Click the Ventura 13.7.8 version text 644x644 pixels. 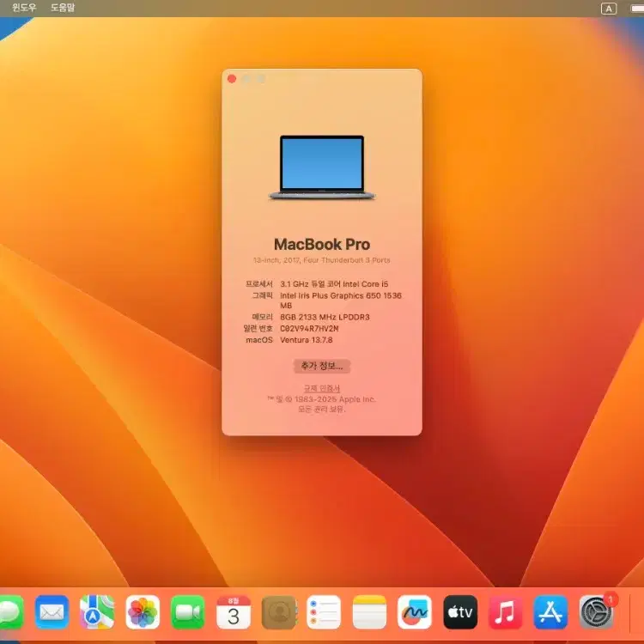pos(307,340)
